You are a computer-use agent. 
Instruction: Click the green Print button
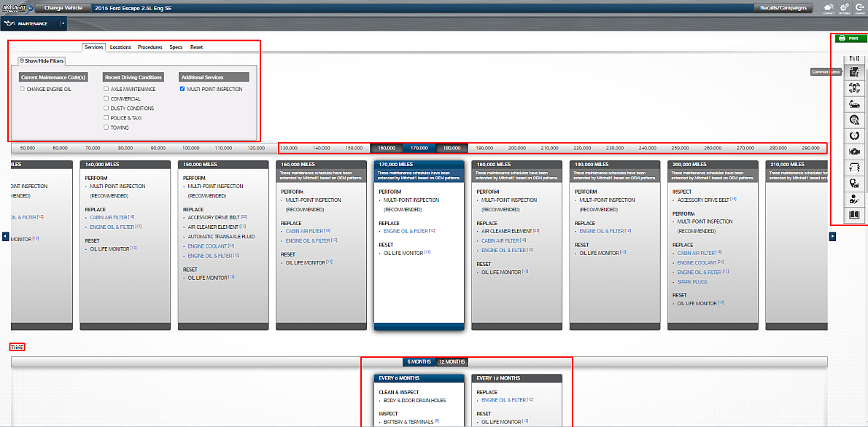(851, 39)
